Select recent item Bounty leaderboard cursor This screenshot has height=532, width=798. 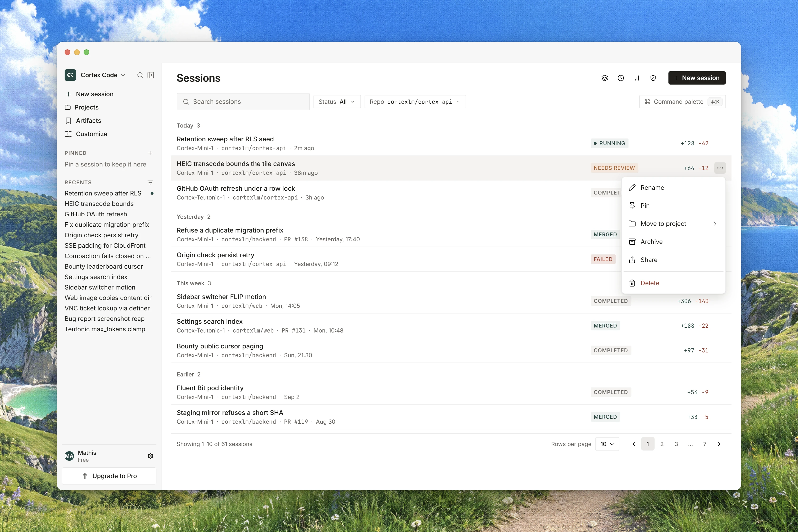[109, 266]
